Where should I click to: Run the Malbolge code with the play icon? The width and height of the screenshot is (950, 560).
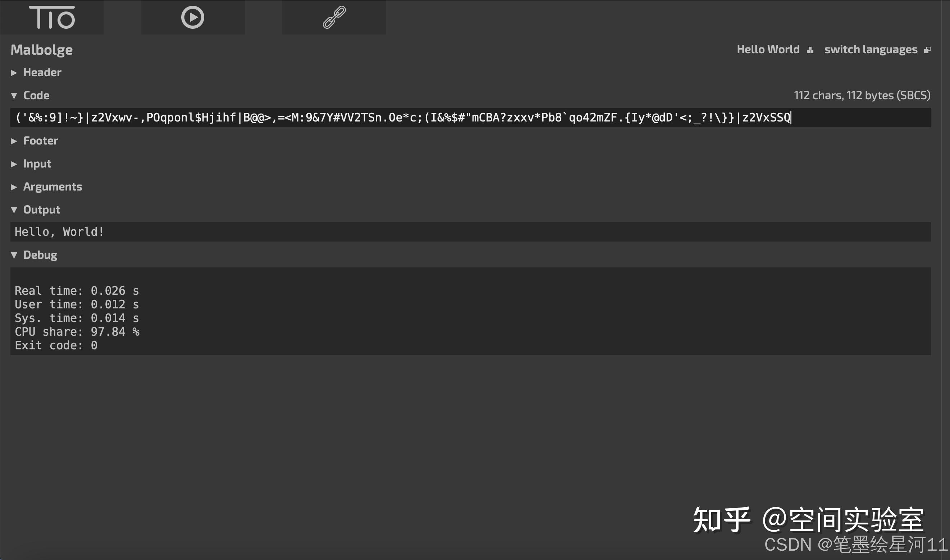(x=193, y=17)
